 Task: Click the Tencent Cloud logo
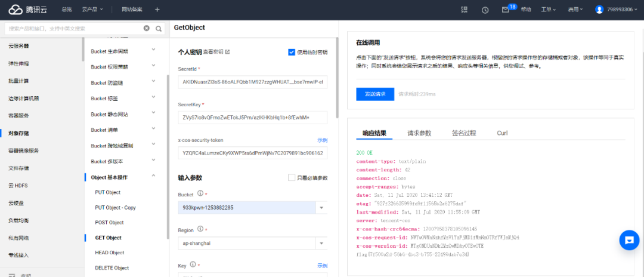point(28,10)
